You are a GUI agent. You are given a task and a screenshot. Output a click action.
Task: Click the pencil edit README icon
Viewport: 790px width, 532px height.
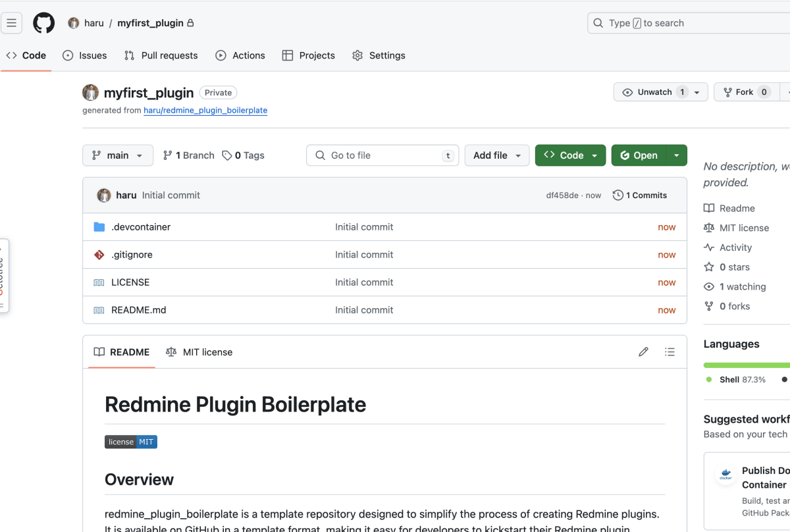coord(644,352)
